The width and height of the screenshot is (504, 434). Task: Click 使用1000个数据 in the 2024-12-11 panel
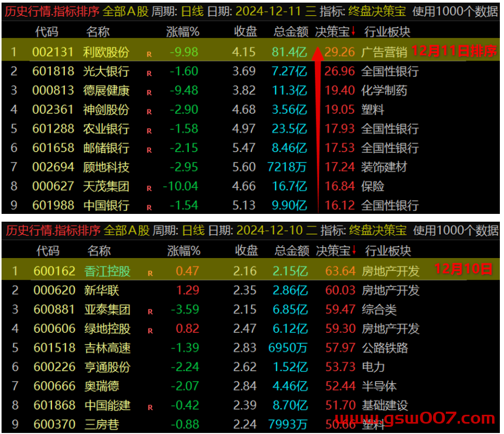[x=455, y=11]
